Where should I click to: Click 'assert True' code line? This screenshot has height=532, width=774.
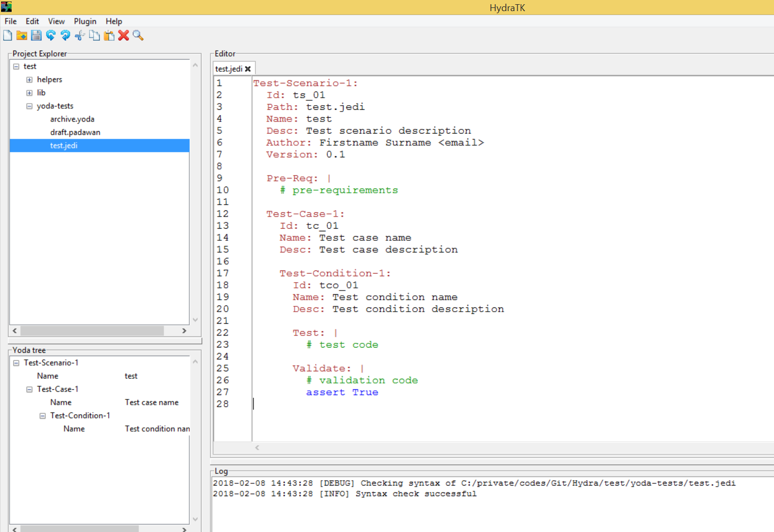pos(342,392)
